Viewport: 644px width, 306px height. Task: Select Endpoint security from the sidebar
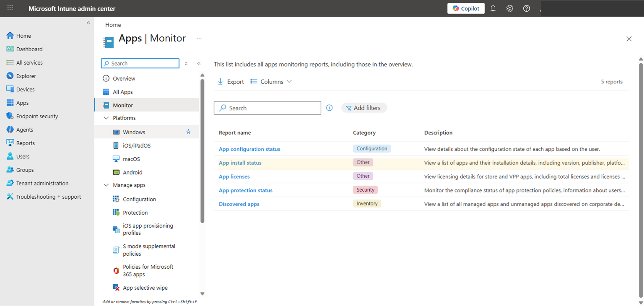coord(38,116)
